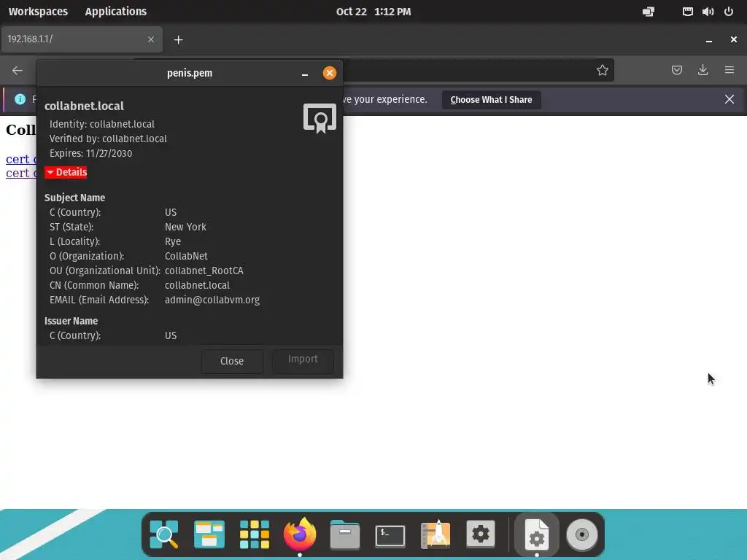Select the 192.168.1.1/ browser tab

[x=82, y=39]
